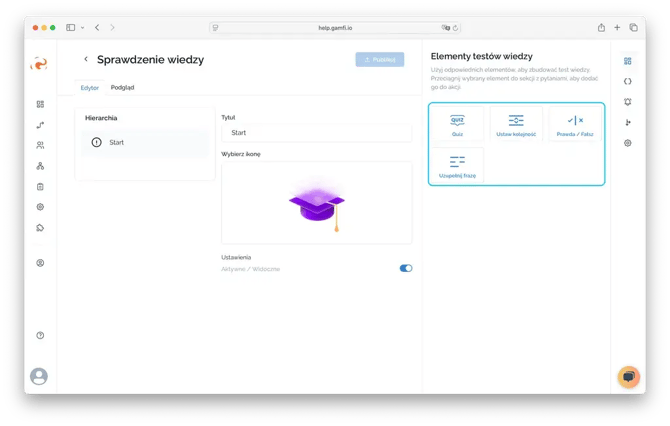Go back using arrow beside Sprawdzenie wiedzy

[x=86, y=60]
